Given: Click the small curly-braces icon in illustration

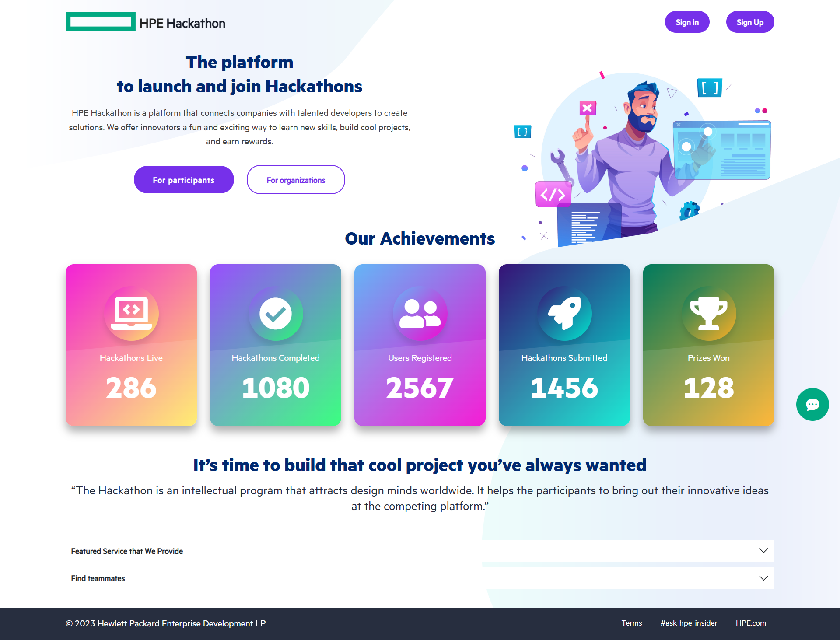Looking at the screenshot, I should coord(522,131).
